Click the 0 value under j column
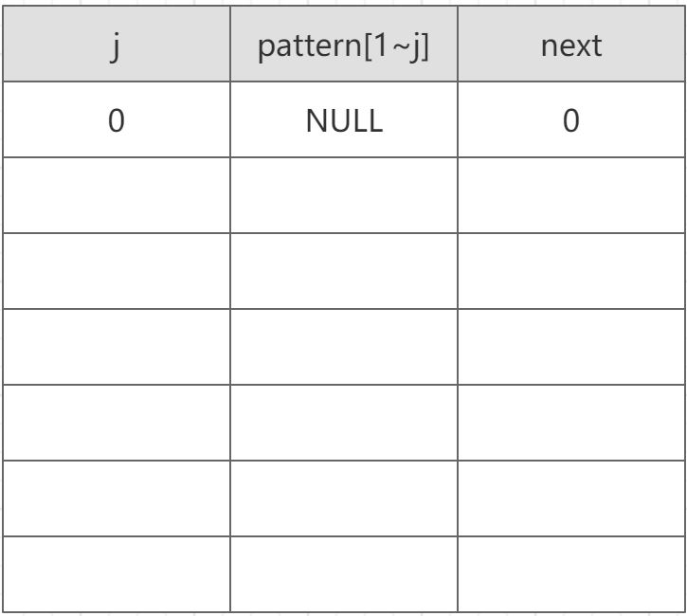 pyautogui.click(x=117, y=119)
